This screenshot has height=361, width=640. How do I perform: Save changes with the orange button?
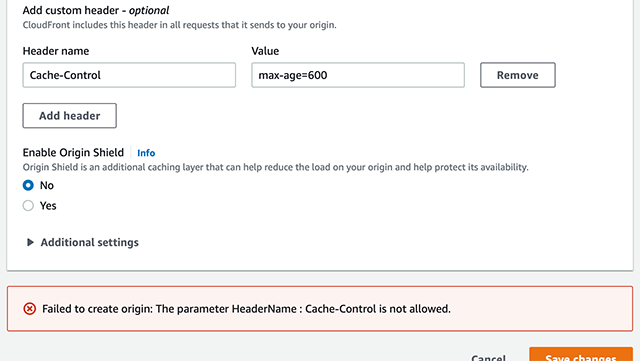[x=581, y=354]
